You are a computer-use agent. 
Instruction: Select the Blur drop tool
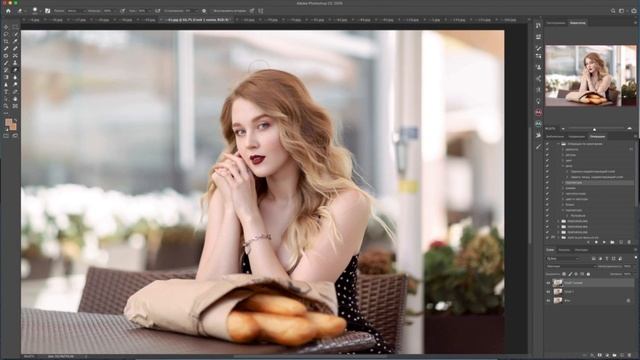click(x=15, y=77)
